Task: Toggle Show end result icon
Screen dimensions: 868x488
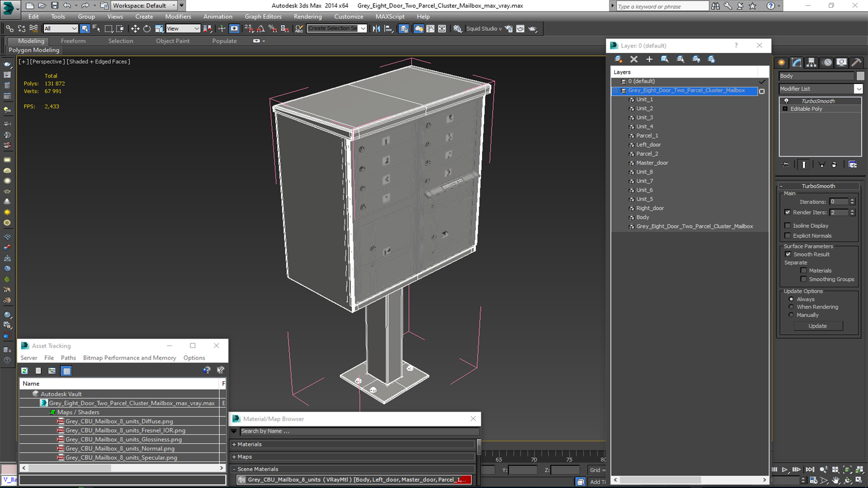Action: tap(804, 164)
